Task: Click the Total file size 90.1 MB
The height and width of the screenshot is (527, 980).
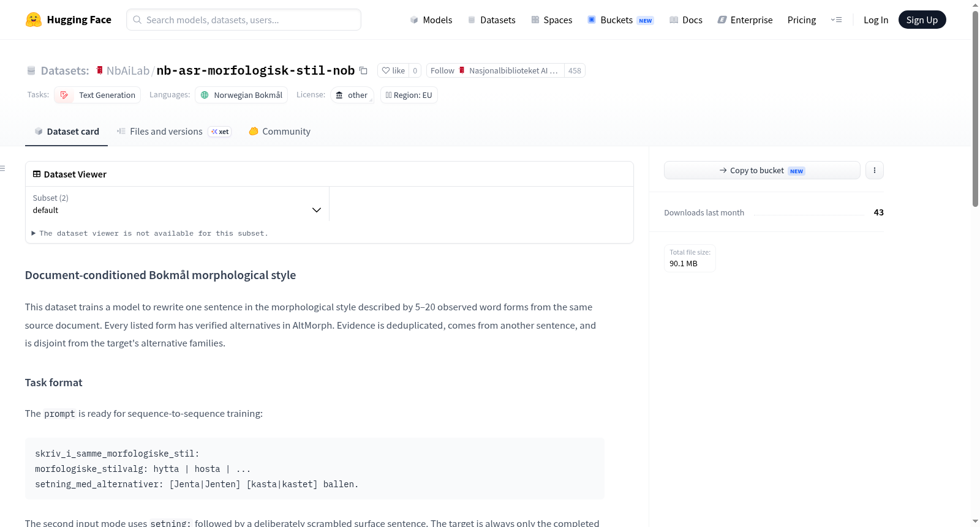Action: tap(690, 258)
